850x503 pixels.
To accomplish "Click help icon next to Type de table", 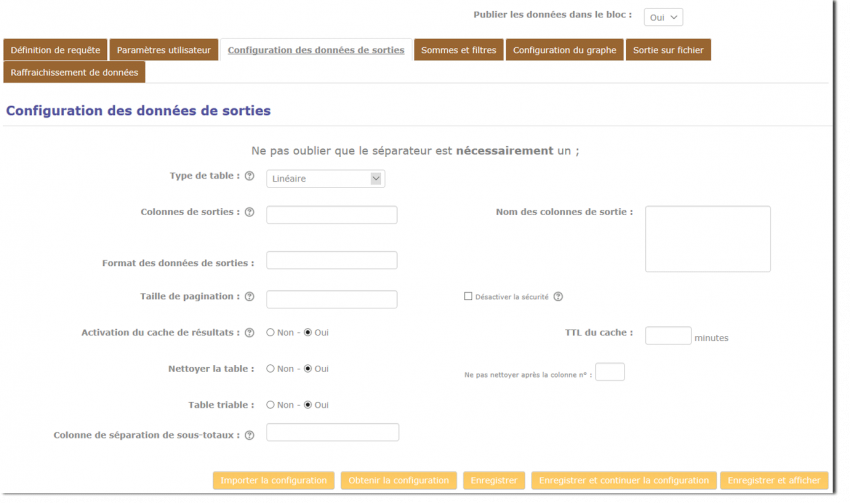I will [249, 176].
